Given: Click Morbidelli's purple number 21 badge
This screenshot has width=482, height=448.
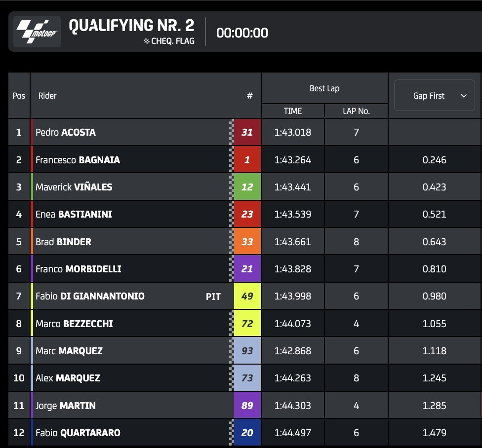Looking at the screenshot, I should pos(247,269).
